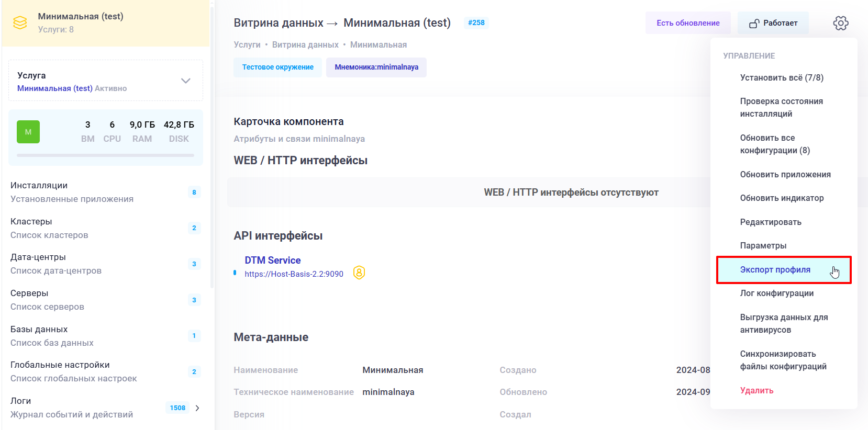
Task: Expand the Логи section arrow
Action: (x=197, y=408)
